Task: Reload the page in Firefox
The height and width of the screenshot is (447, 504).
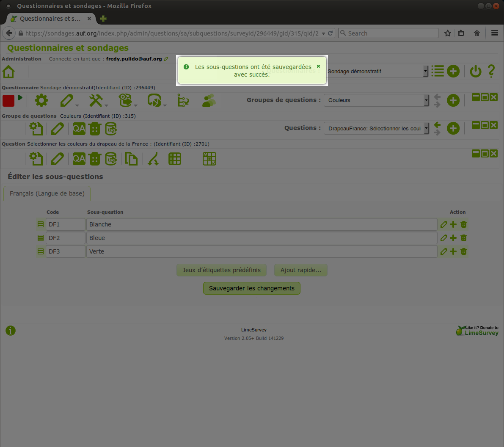Action: click(x=330, y=33)
